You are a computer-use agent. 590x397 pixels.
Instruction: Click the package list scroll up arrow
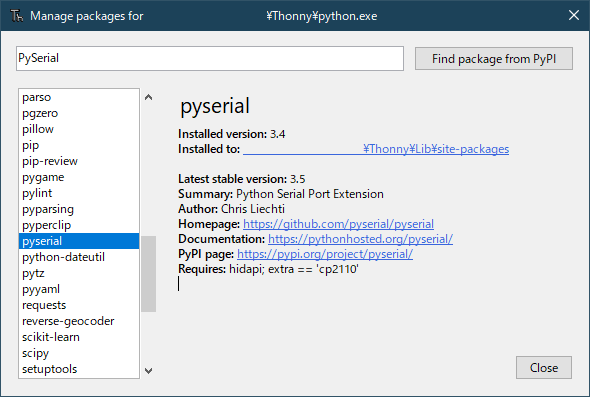pyautogui.click(x=149, y=97)
